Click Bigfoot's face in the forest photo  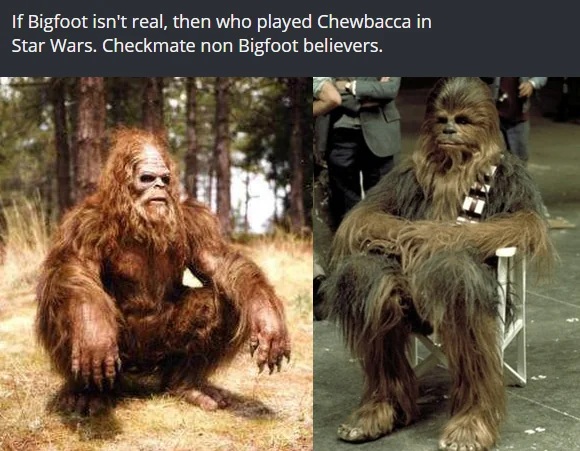click(x=153, y=180)
